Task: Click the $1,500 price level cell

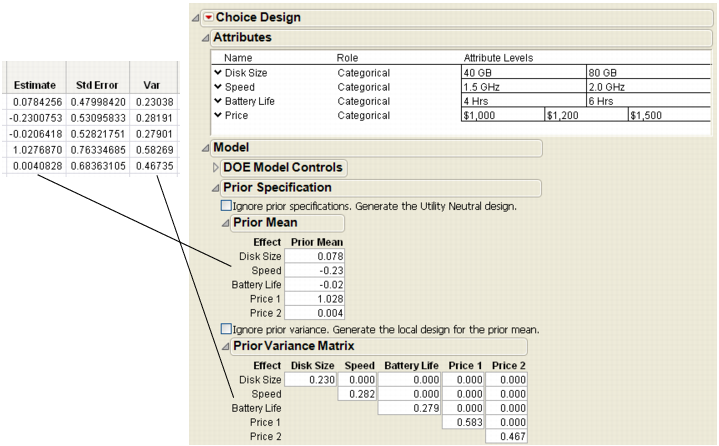Action: click(668, 115)
